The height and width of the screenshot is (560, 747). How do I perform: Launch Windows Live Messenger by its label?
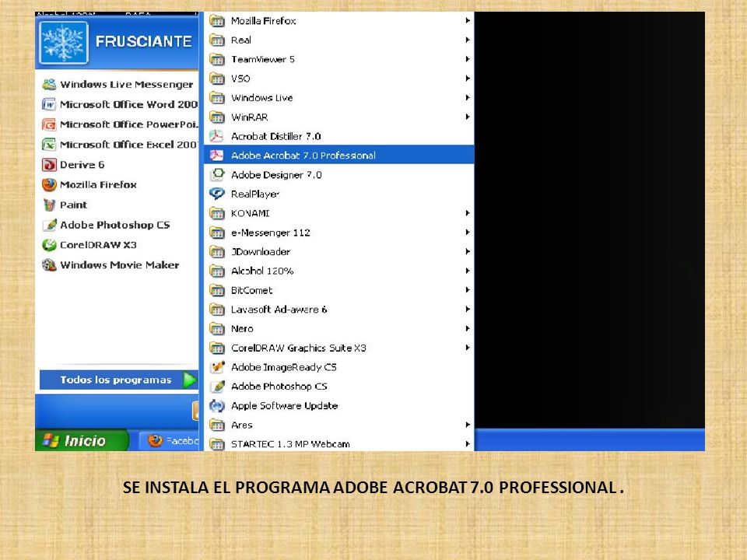[127, 85]
